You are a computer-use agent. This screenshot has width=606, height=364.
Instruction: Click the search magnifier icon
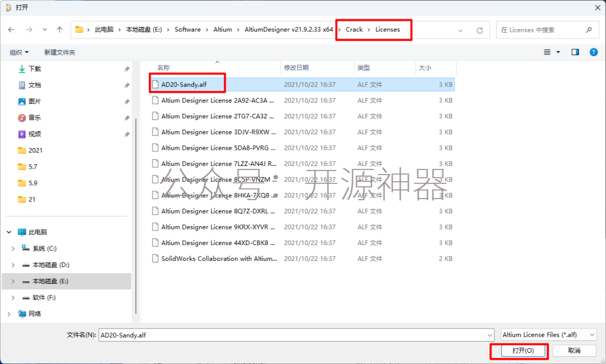point(589,30)
